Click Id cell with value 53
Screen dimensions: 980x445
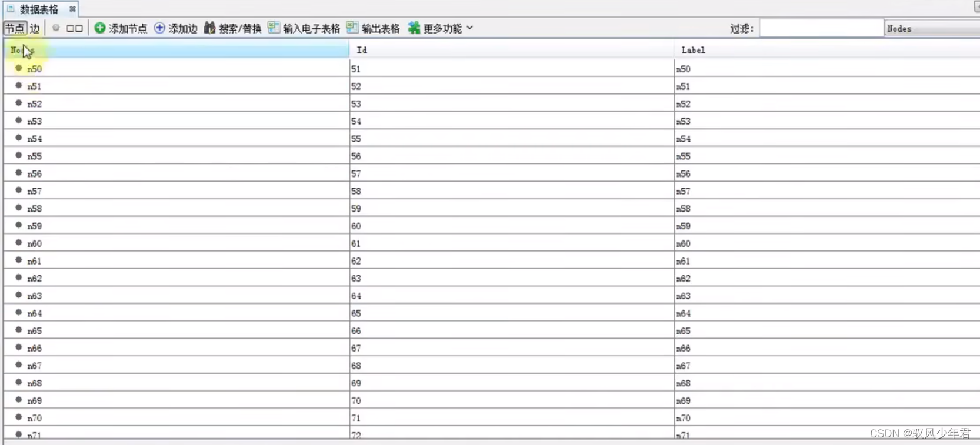tap(512, 103)
